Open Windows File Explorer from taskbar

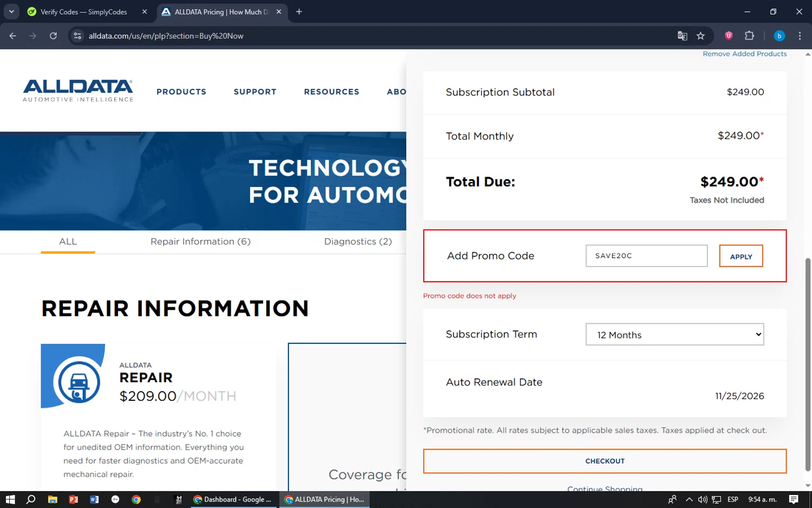click(53, 499)
